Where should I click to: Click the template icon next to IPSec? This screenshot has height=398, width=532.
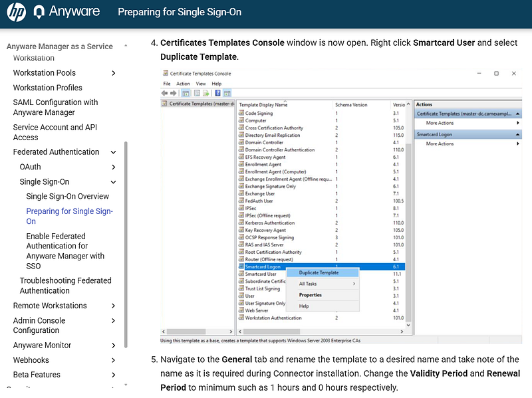tap(241, 208)
